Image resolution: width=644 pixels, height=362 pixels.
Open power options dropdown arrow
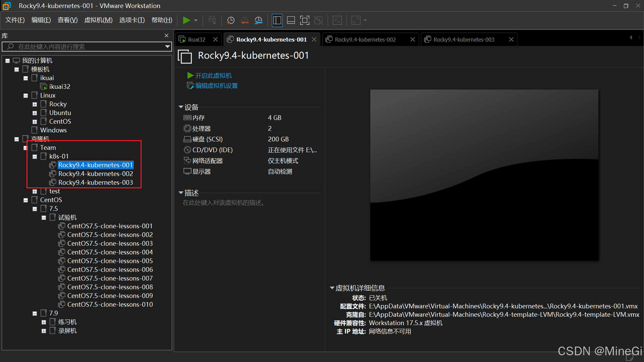[196, 20]
